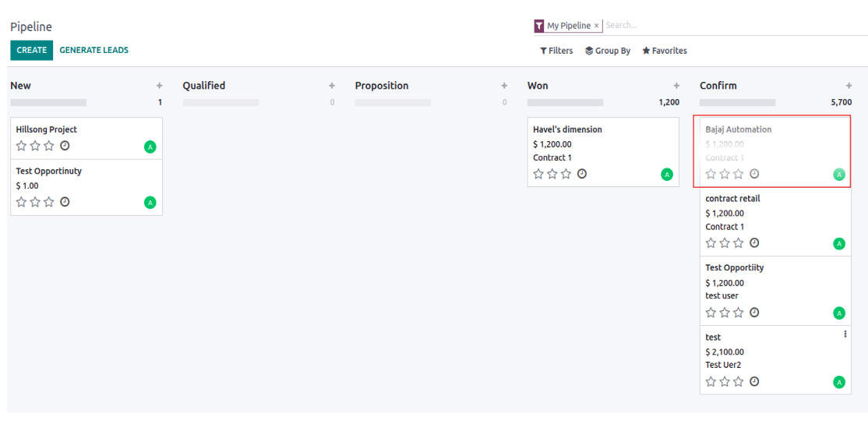Click the Won column progress bar

click(565, 102)
